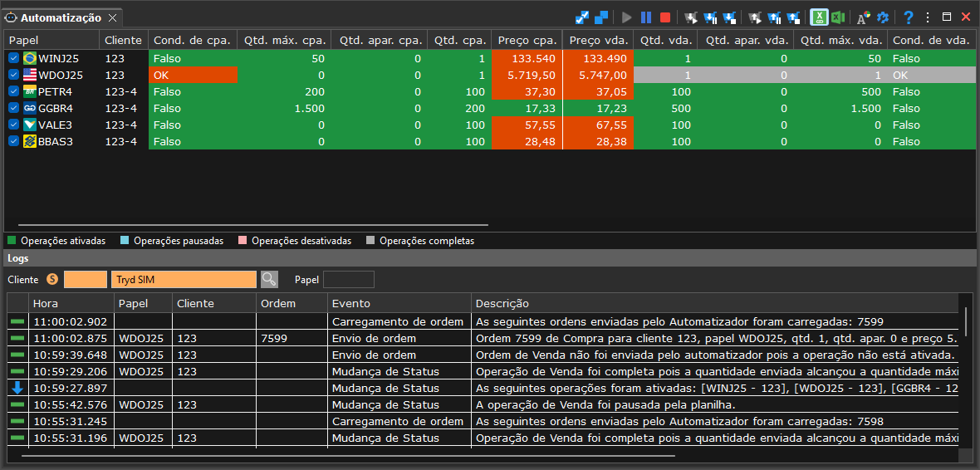Click the OK buy condition cell for WDOJ25
Viewport: 980px width, 470px height.
coord(194,75)
